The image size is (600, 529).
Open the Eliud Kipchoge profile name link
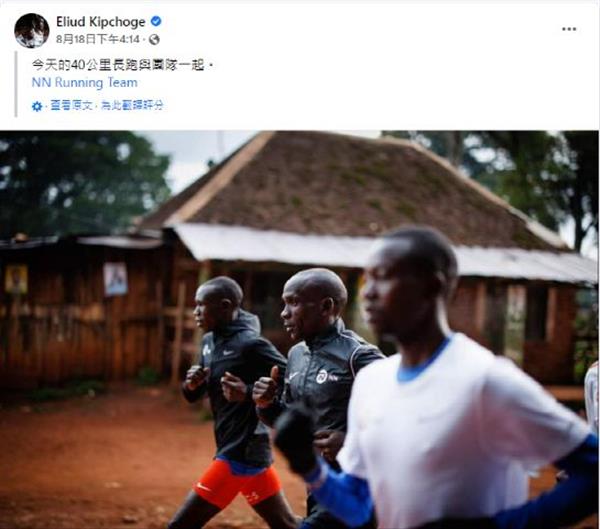pyautogui.click(x=101, y=22)
